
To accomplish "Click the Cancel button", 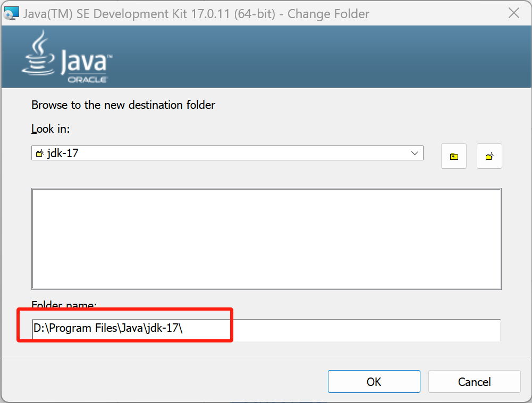I will [474, 382].
